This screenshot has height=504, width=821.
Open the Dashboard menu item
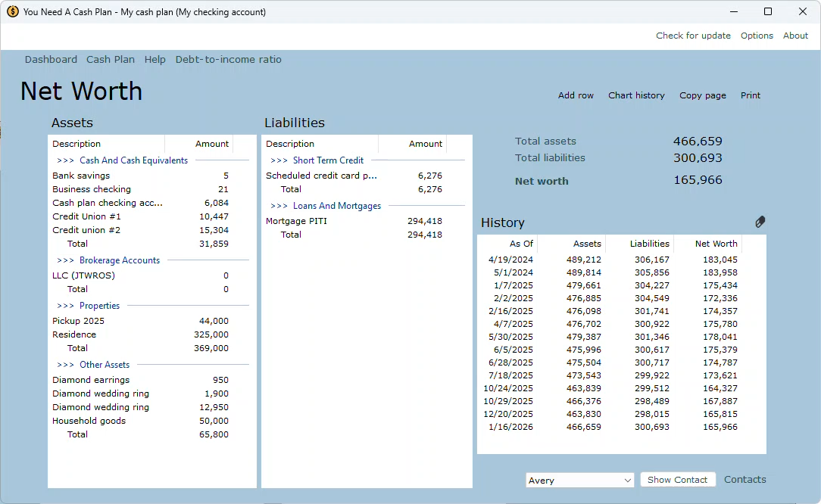click(x=51, y=60)
